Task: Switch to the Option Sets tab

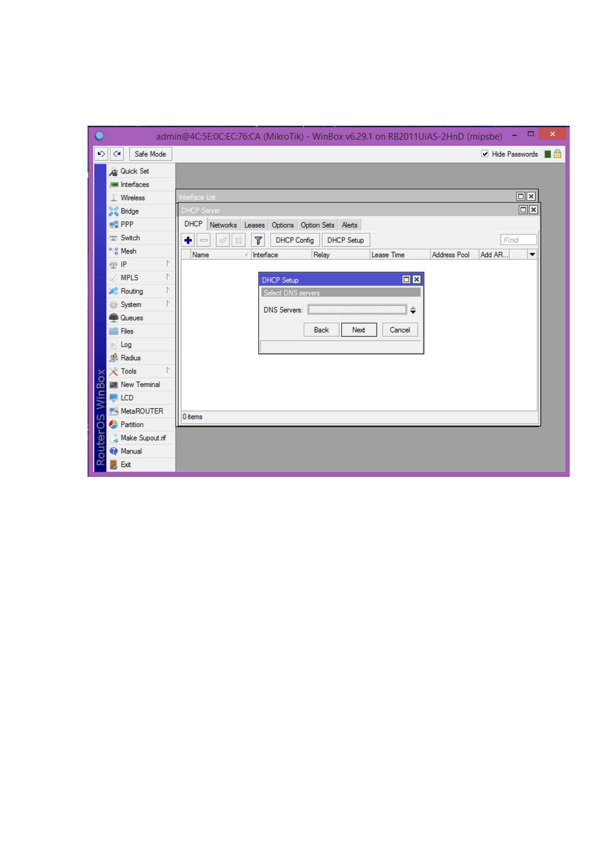Action: coord(318,225)
